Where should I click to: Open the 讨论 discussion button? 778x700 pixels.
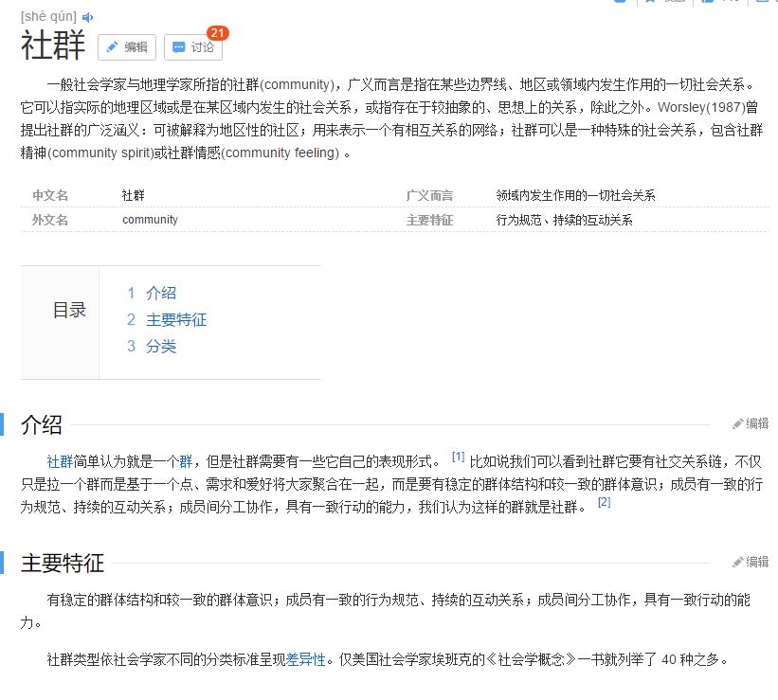coord(191,46)
